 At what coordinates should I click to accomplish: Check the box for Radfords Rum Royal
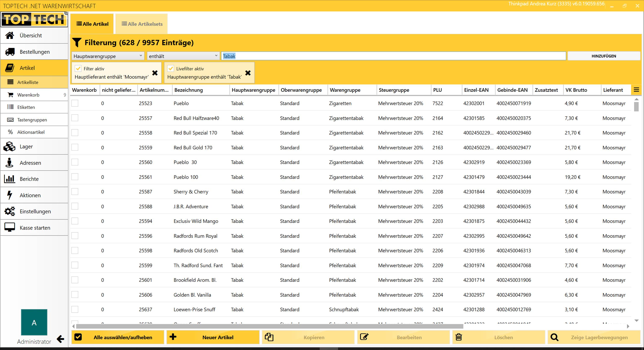pyautogui.click(x=75, y=236)
